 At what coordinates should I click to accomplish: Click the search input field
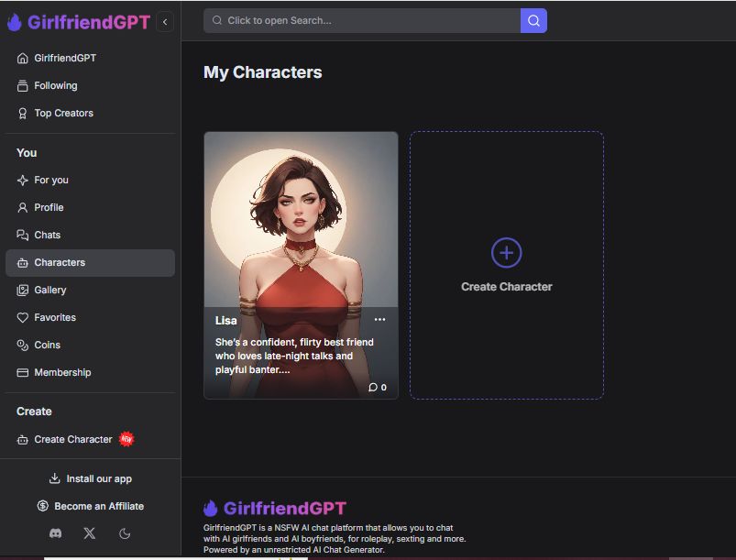(x=362, y=20)
